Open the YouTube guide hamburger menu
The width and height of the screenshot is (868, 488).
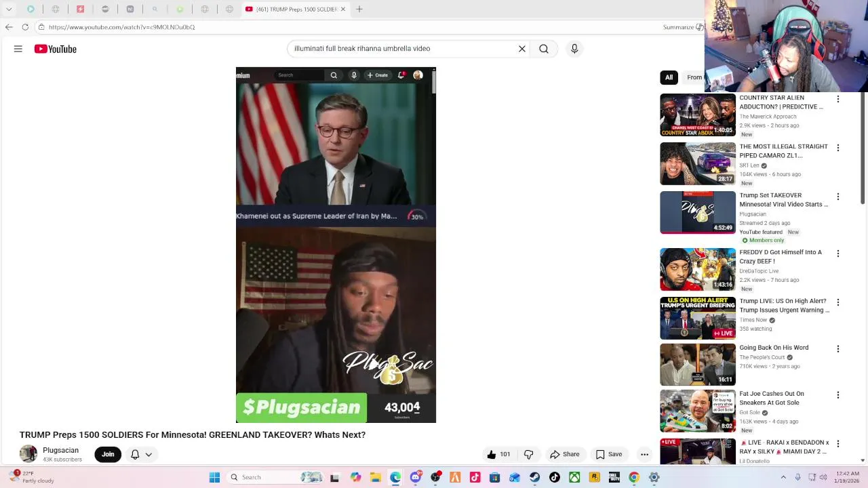[18, 49]
